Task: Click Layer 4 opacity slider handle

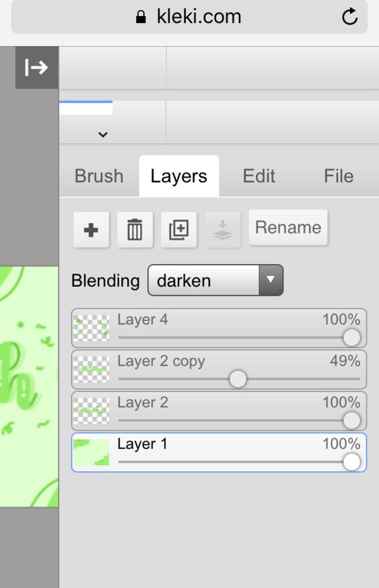Action: click(x=352, y=337)
